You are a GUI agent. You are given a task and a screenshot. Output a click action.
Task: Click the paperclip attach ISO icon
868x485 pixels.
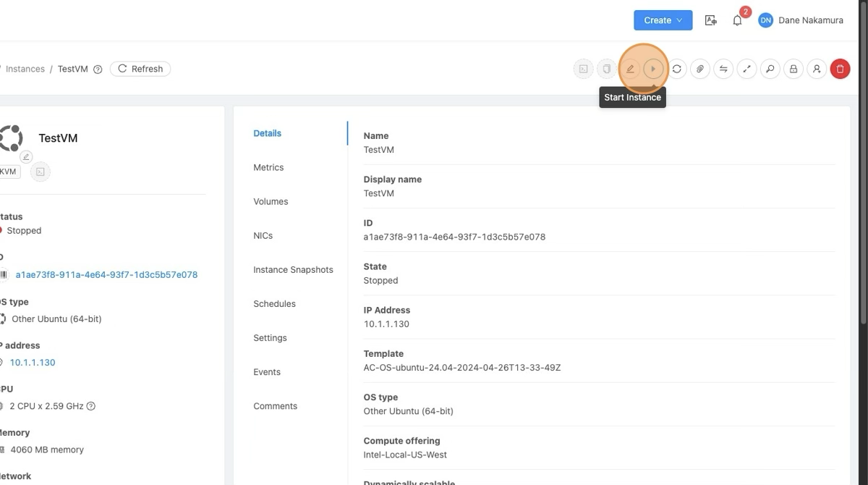coord(699,69)
